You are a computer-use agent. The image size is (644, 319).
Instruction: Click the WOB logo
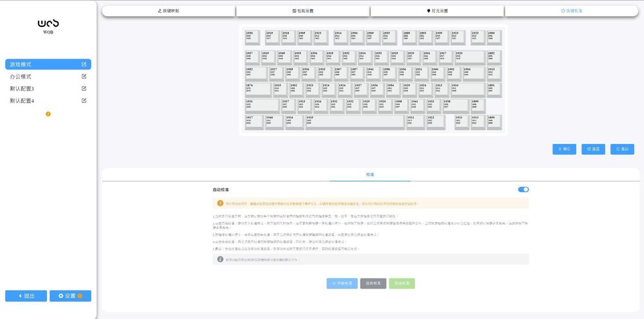[x=48, y=24]
